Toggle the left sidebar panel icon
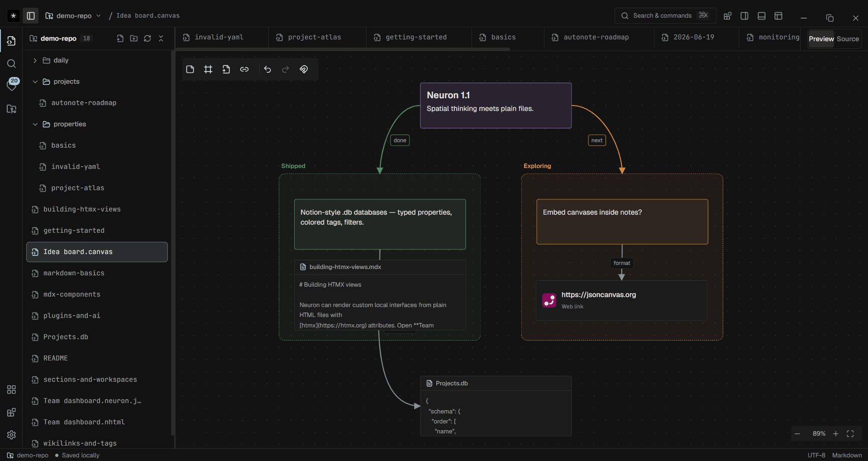868x461 pixels. pyautogui.click(x=31, y=16)
